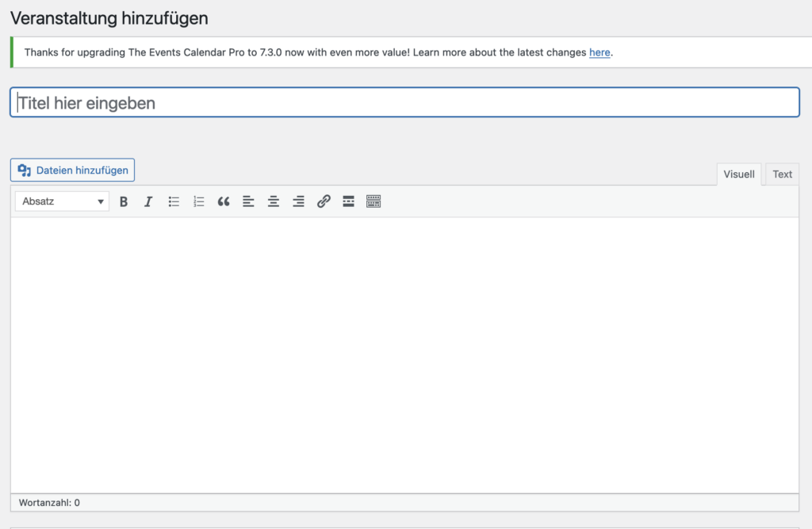
Task: Toggle italic formatting in the editor toolbar
Action: pos(148,201)
